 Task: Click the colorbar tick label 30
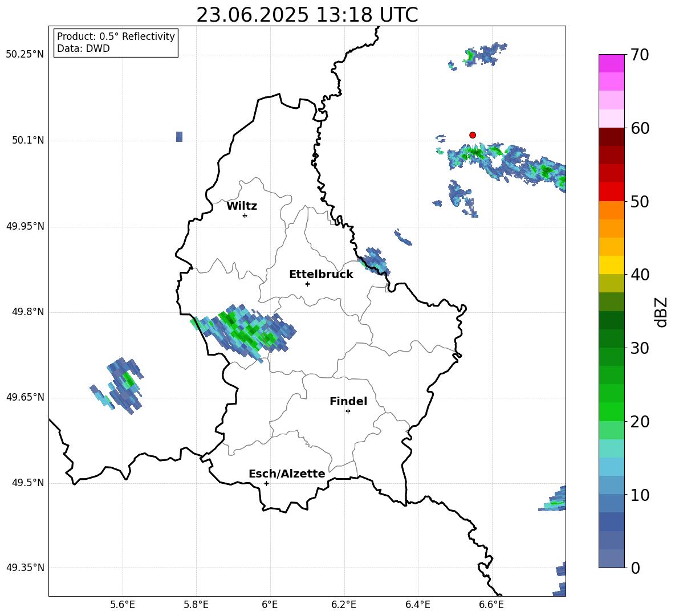click(640, 348)
